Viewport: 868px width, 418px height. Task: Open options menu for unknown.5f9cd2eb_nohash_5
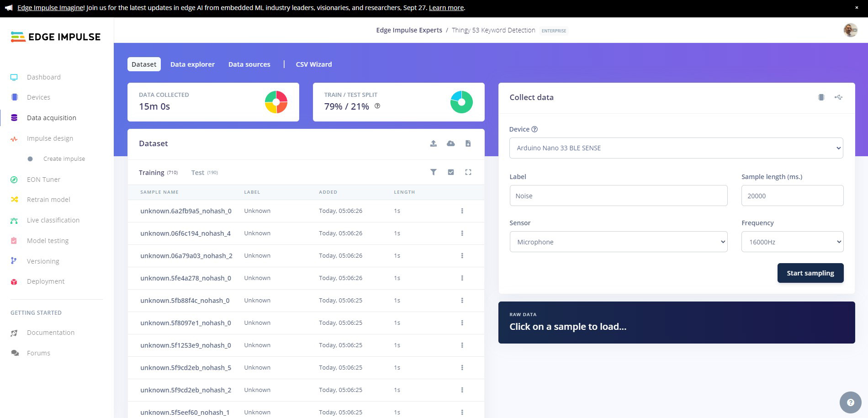pos(462,368)
